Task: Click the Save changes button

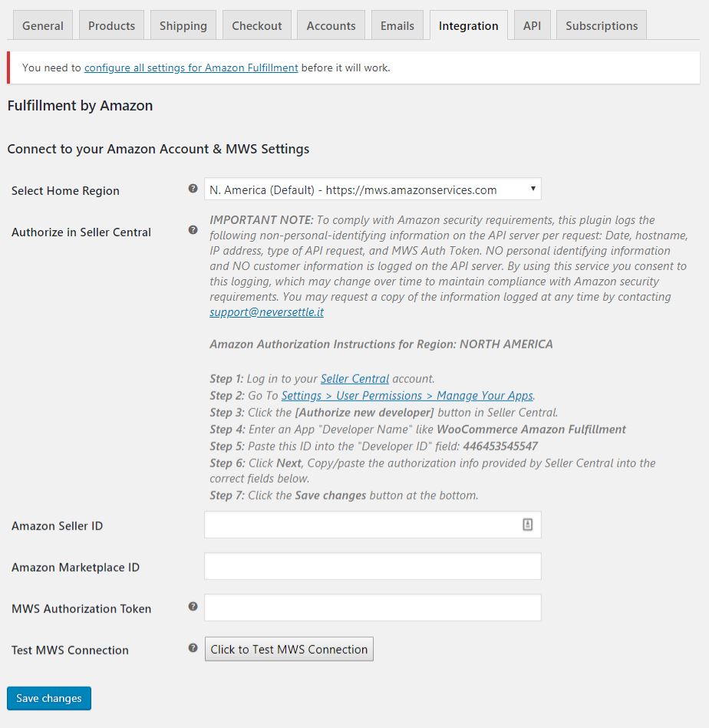Action: tap(48, 698)
